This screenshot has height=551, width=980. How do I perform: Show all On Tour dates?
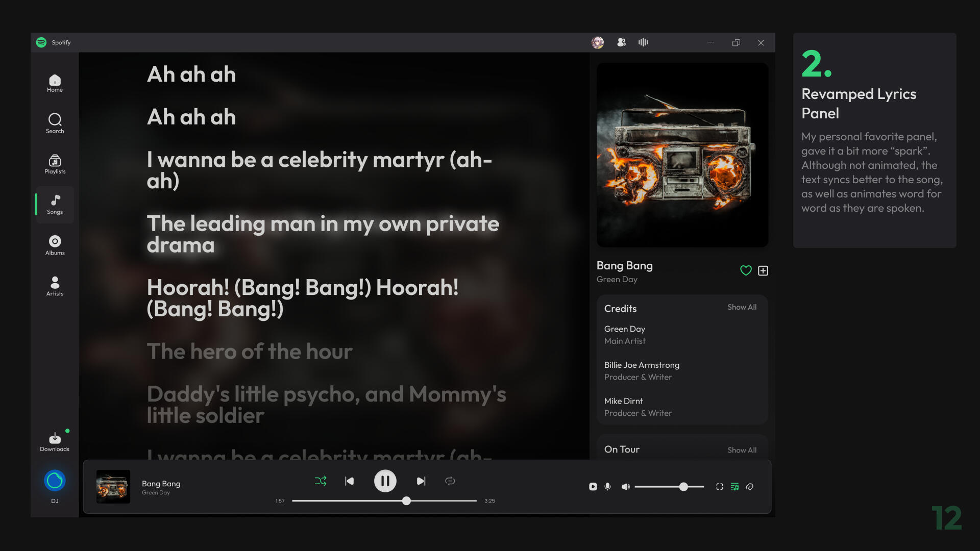tap(742, 450)
